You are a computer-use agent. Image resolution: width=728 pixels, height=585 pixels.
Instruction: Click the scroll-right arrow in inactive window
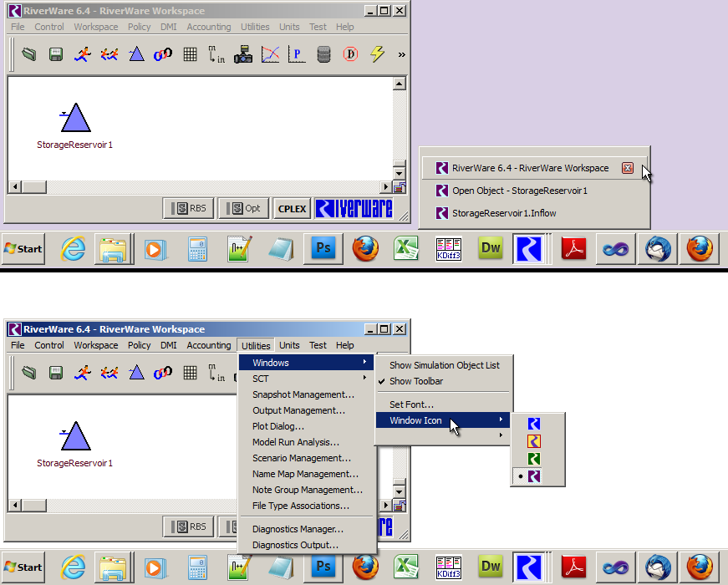(385, 186)
